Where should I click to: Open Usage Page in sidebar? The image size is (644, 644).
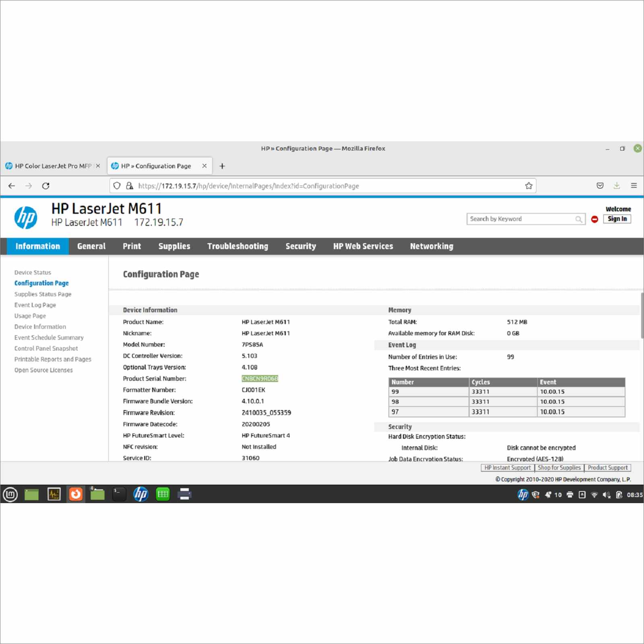(30, 316)
